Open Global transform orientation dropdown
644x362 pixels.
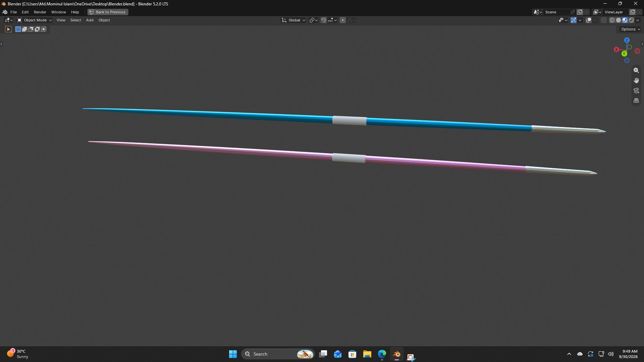(293, 20)
